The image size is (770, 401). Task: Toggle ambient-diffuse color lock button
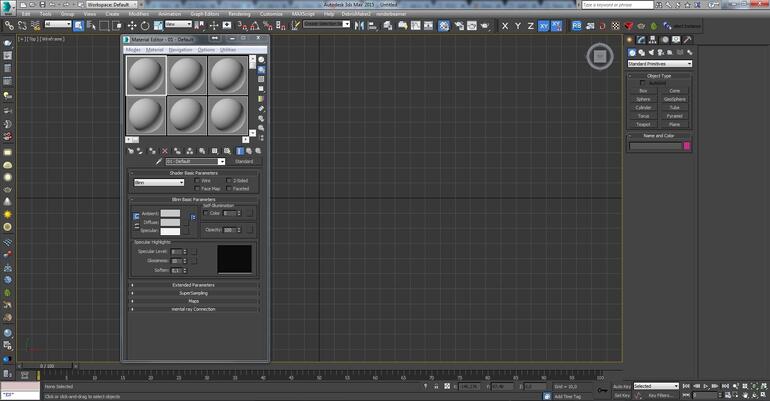(x=136, y=216)
